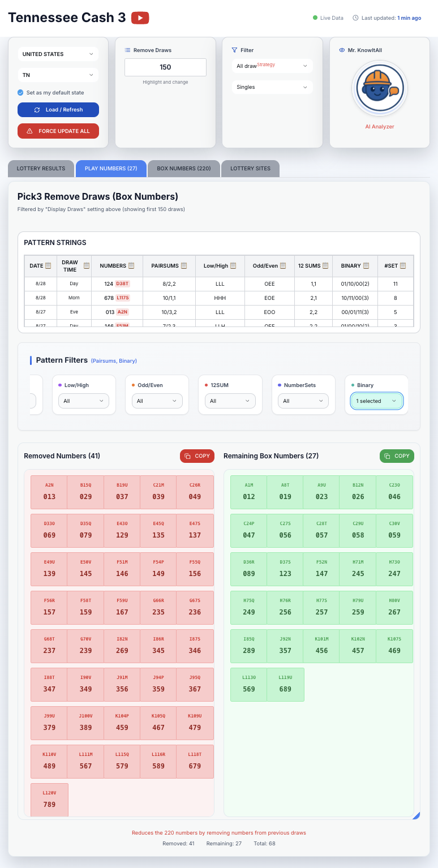Open the UNITED STATES country dropdown
438x868 pixels.
click(58, 54)
